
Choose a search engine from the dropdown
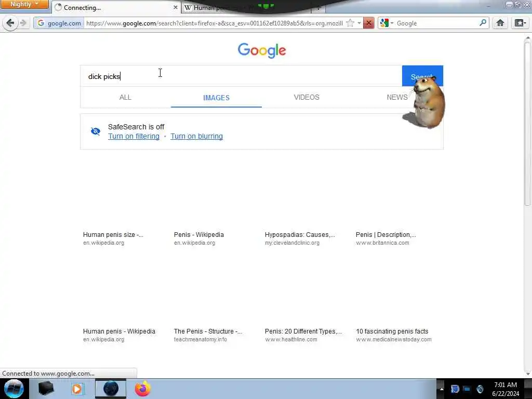click(x=387, y=23)
